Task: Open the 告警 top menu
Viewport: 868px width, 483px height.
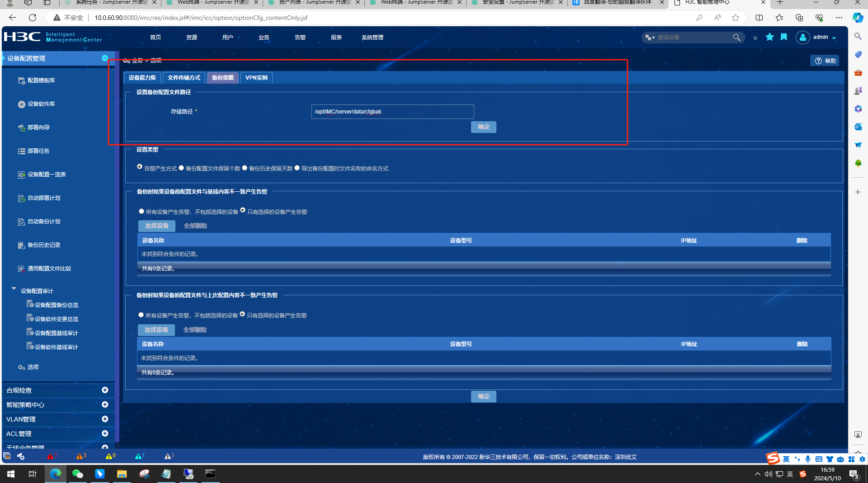Action: 300,38
